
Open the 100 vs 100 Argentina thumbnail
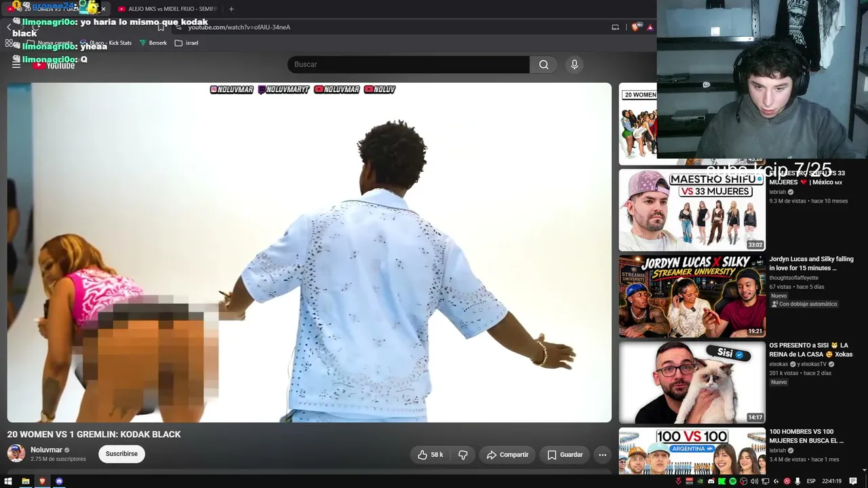692,451
